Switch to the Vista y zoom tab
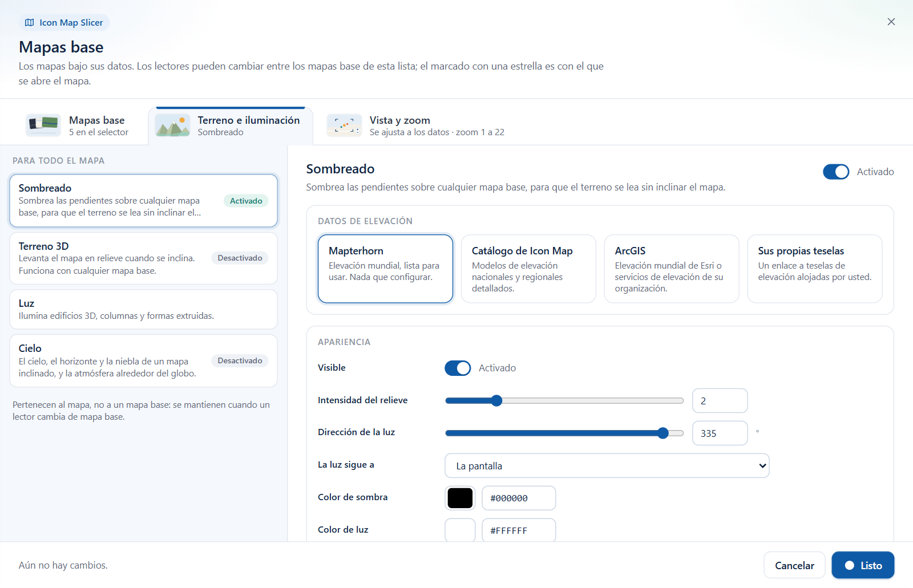Screen dimensions: 913x588 (416, 125)
